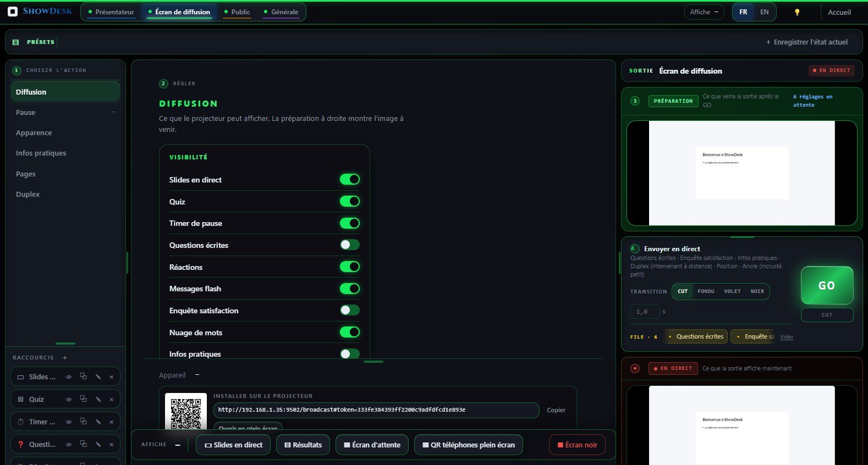Image resolution: width=868 pixels, height=465 pixels.
Task: Expand the Pause action submenu
Action: (x=113, y=112)
